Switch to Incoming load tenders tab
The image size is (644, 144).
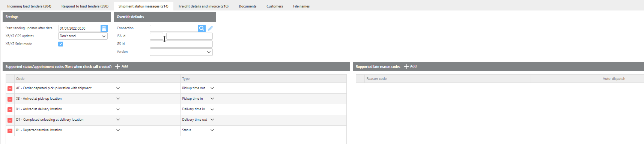coord(29,6)
